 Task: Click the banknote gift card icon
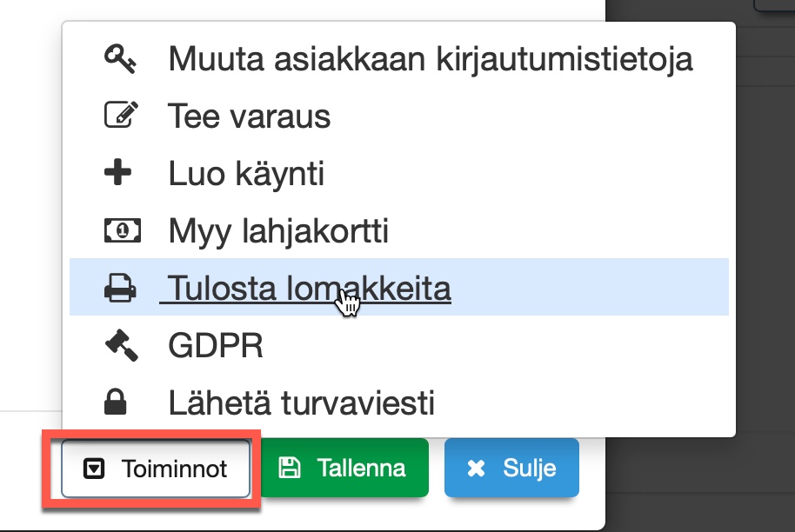117,230
